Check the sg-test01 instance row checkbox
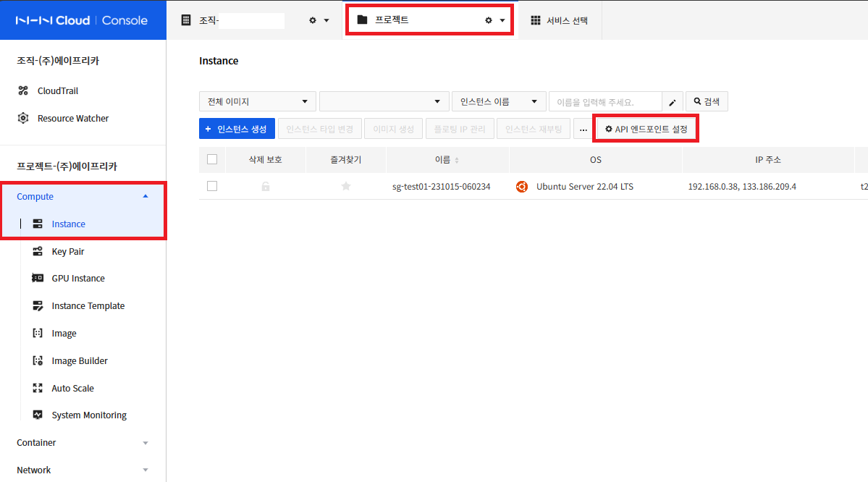The image size is (868, 482). pos(212,186)
